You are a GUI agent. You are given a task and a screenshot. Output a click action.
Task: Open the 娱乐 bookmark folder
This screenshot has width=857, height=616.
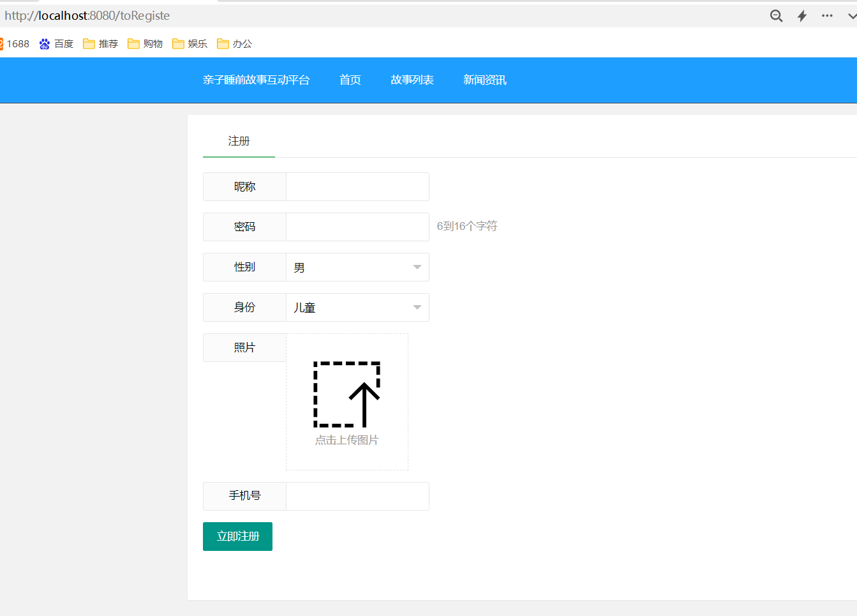190,44
